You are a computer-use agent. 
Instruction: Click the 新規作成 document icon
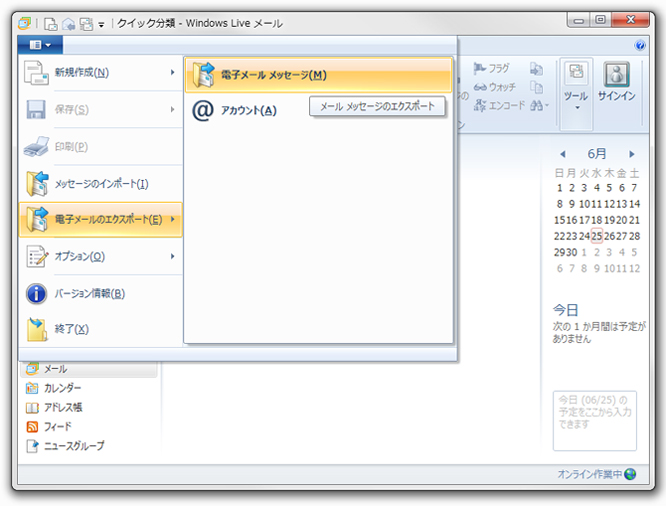36,73
